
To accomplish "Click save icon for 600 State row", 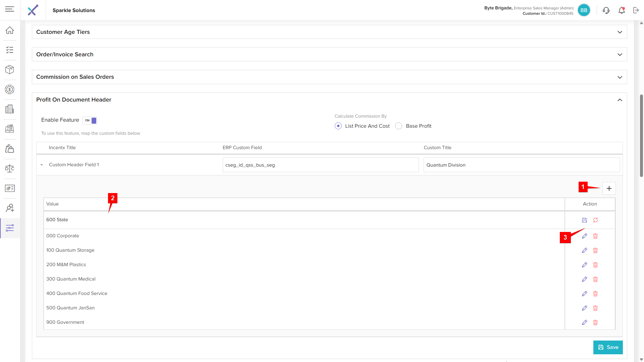I will point(584,220).
